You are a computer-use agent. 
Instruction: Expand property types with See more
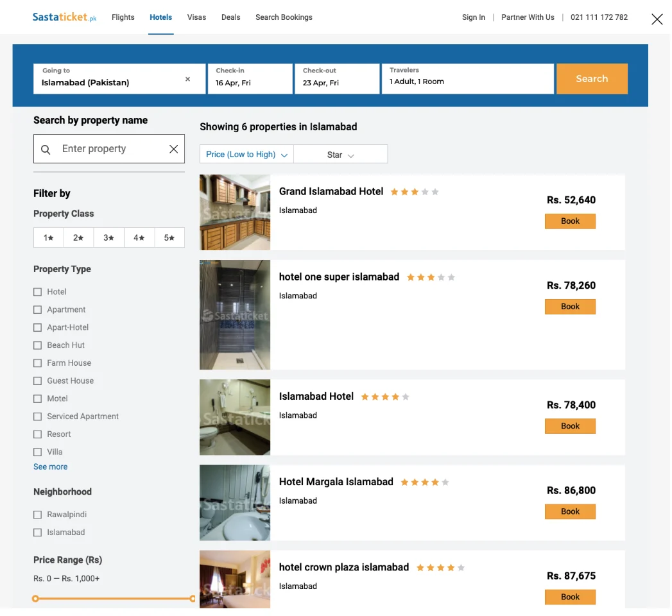coord(51,467)
